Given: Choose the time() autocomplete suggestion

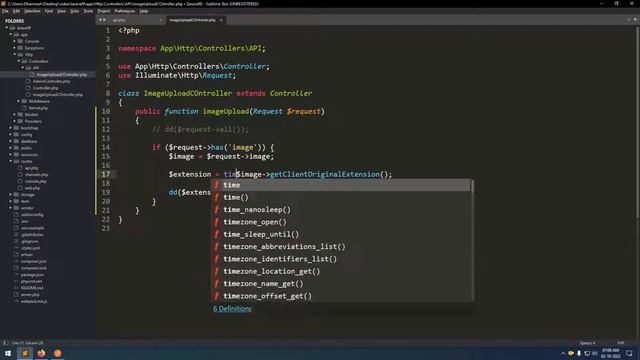Looking at the screenshot, I should 342,198.
